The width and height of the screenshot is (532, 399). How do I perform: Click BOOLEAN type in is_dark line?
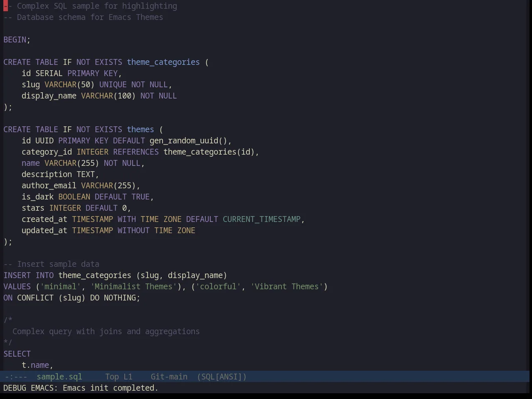(x=74, y=197)
